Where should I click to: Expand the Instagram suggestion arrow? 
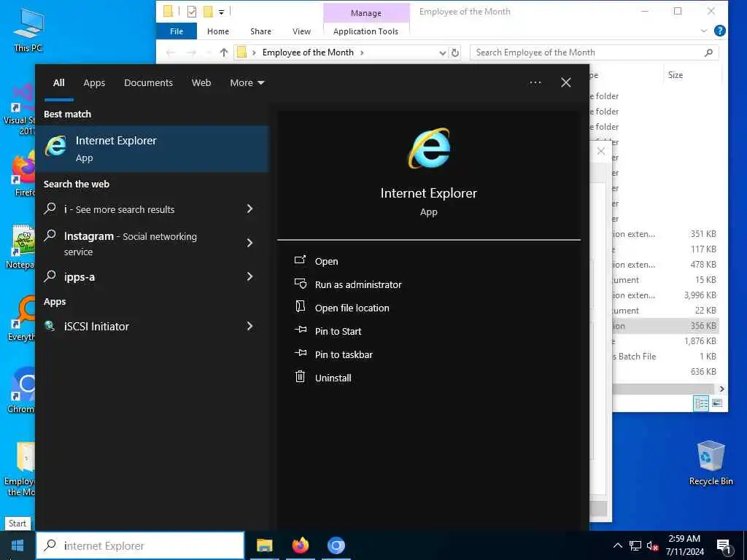pyautogui.click(x=249, y=243)
